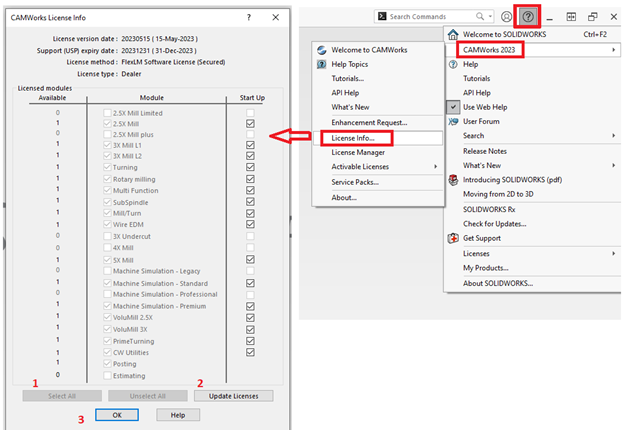The height and width of the screenshot is (430, 627).
Task: Click the Welcome to CAMWorks logo icon
Action: tap(321, 50)
